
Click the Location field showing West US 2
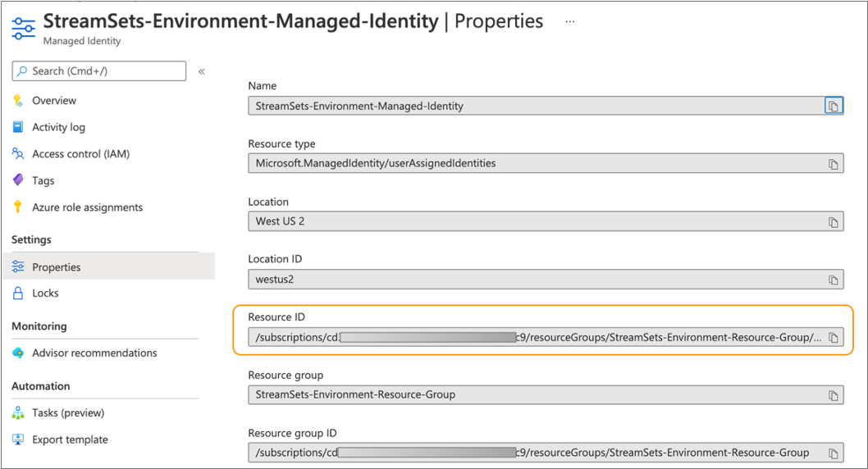[x=546, y=221]
